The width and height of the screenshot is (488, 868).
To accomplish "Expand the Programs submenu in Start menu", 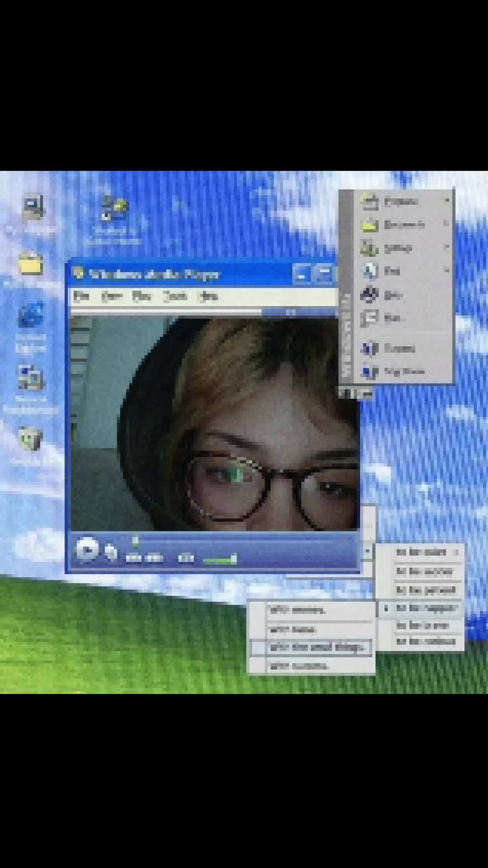I will click(405, 201).
